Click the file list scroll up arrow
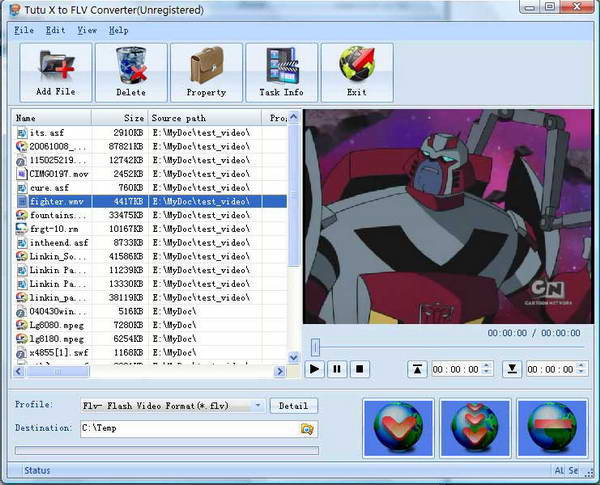This screenshot has width=600, height=485. [294, 117]
